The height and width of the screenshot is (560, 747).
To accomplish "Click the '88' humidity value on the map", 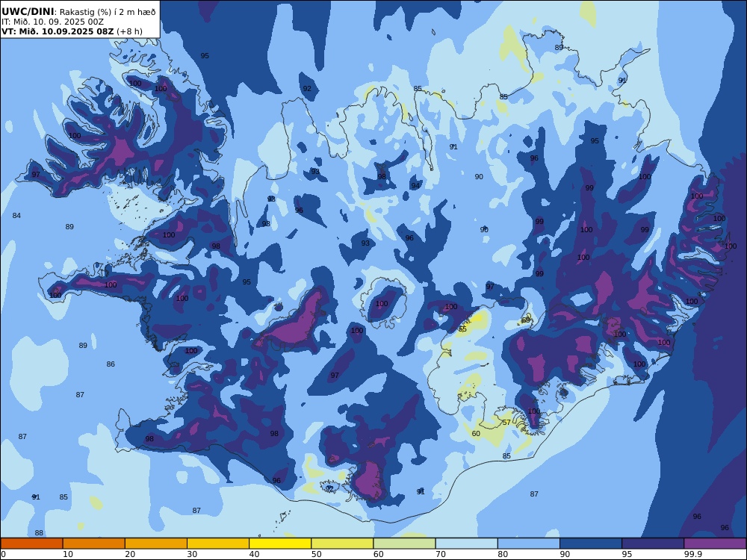I will tap(39, 533).
